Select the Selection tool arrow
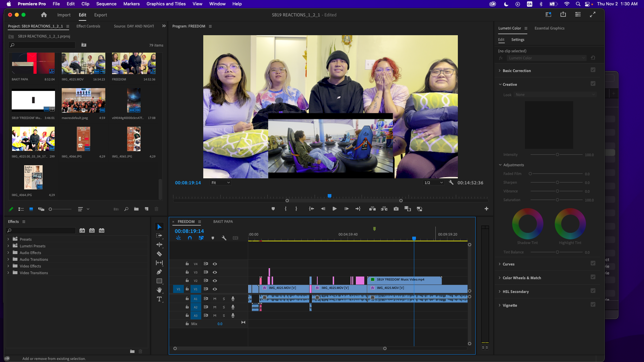 [159, 227]
